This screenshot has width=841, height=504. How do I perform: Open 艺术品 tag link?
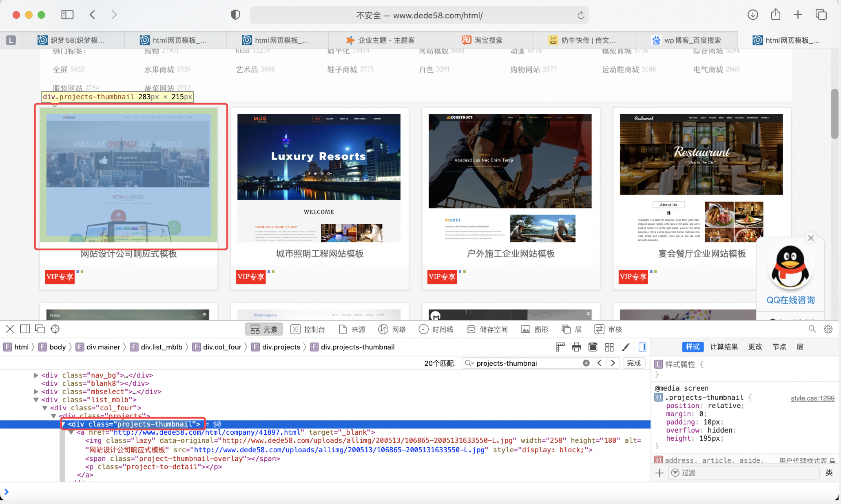(x=247, y=69)
